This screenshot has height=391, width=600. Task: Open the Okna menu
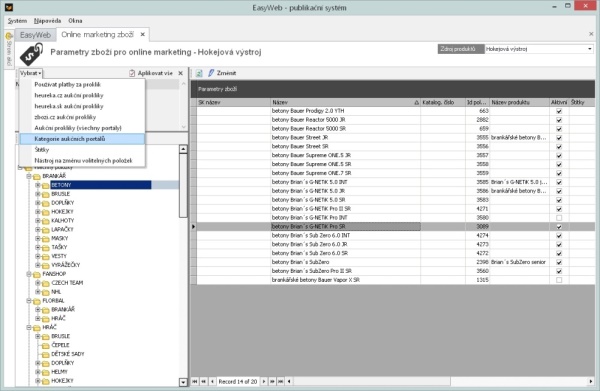tap(75, 21)
